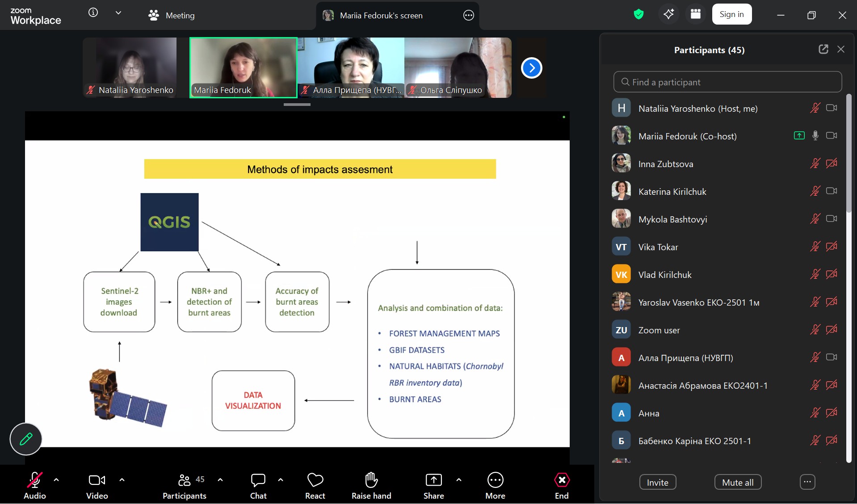
Task: Open the Meeting tab in the title bar
Action: click(172, 15)
